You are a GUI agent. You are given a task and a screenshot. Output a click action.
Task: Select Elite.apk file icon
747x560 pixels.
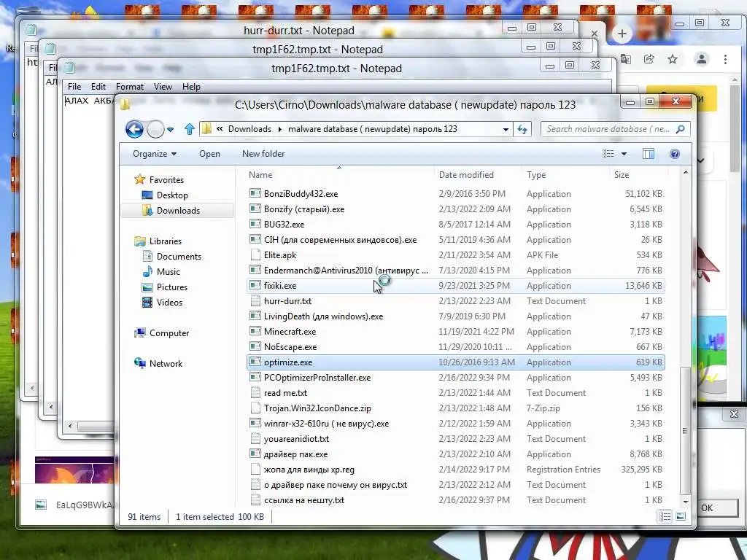tap(255, 254)
